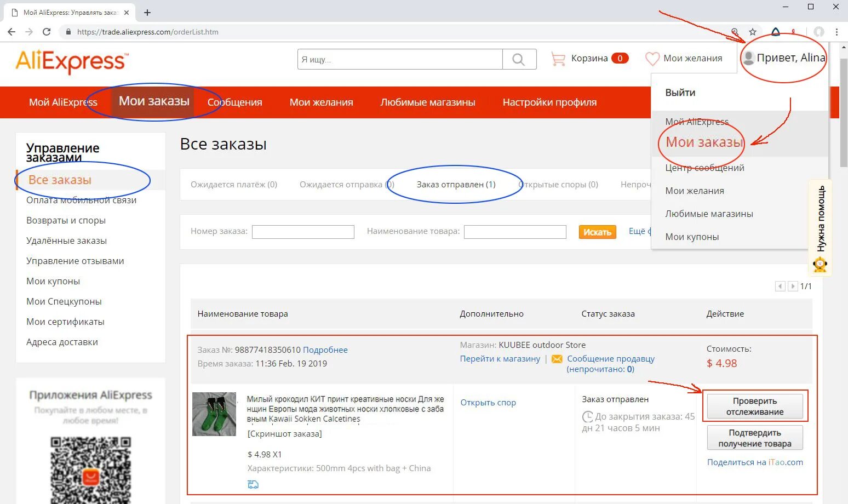This screenshot has height=504, width=848.
Task: Select Все заказы in sidebar
Action: [x=60, y=180]
